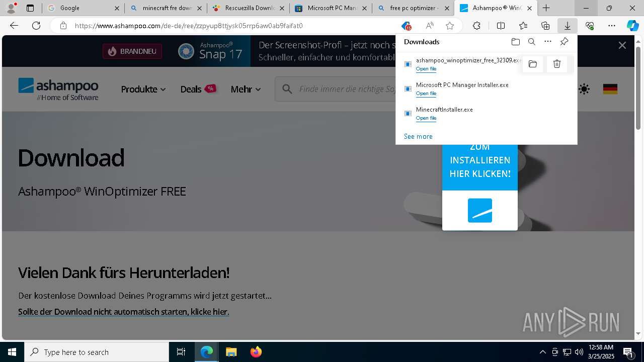Select the German flag language selector
The image size is (644, 362).
pyautogui.click(x=610, y=89)
